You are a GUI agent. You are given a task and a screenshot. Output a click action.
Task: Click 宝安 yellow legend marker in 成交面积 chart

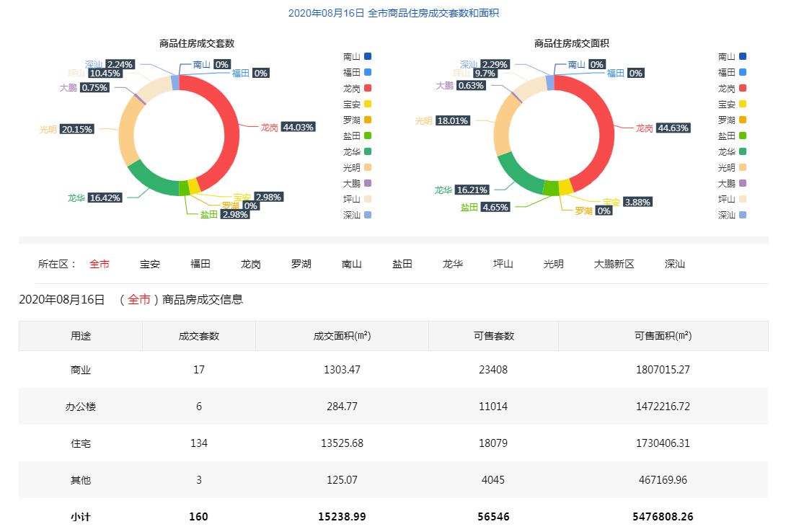[x=743, y=105]
